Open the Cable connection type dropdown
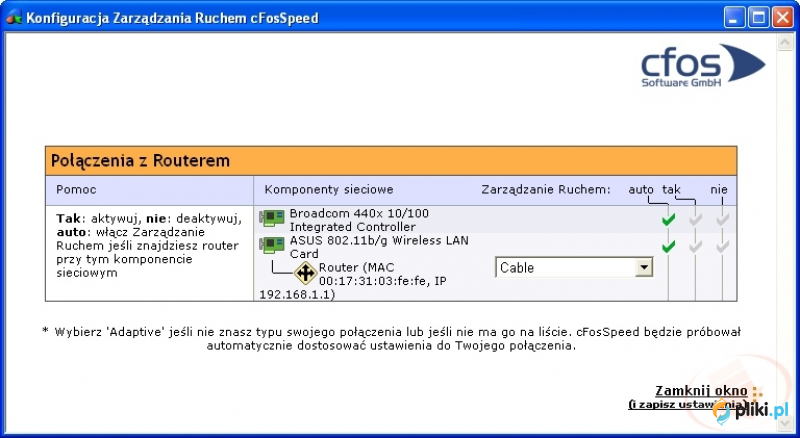This screenshot has width=800, height=438. (x=574, y=267)
